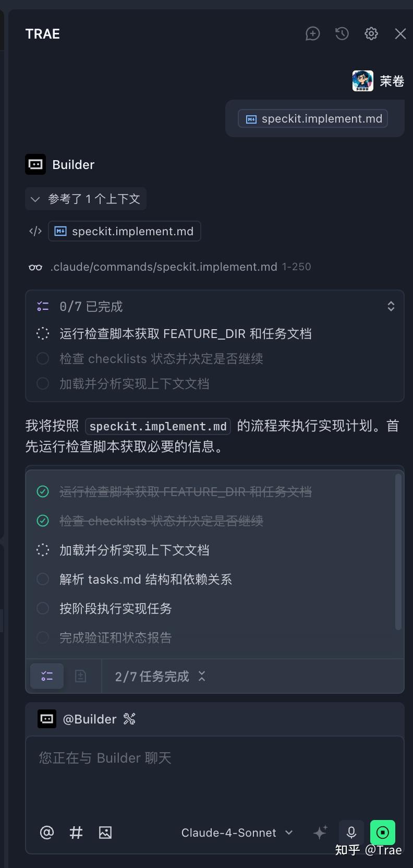This screenshot has width=413, height=868.
Task: Open Trae settings
Action: 371,33
